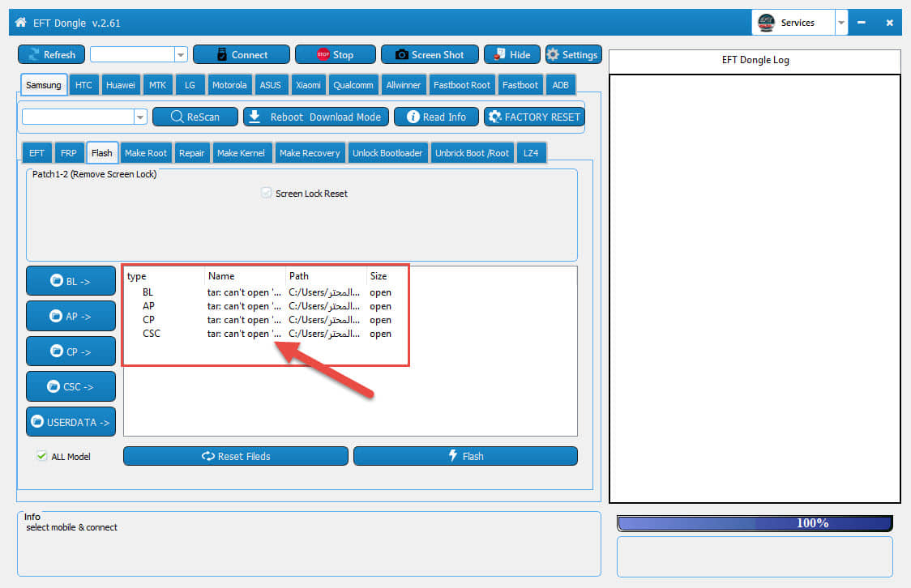Click the AP -> file button
The image size is (911, 588).
71,316
